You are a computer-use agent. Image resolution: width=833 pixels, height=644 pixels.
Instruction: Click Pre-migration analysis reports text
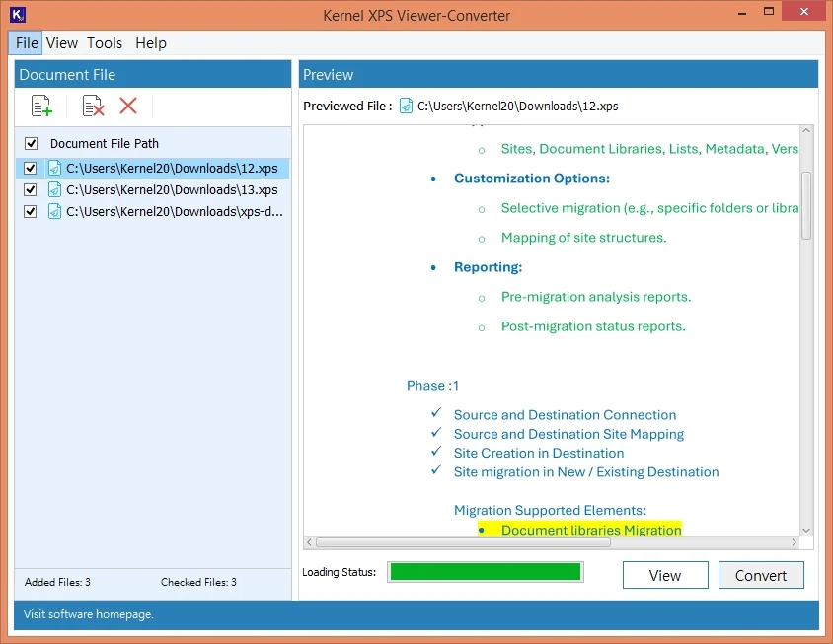pyautogui.click(x=596, y=297)
